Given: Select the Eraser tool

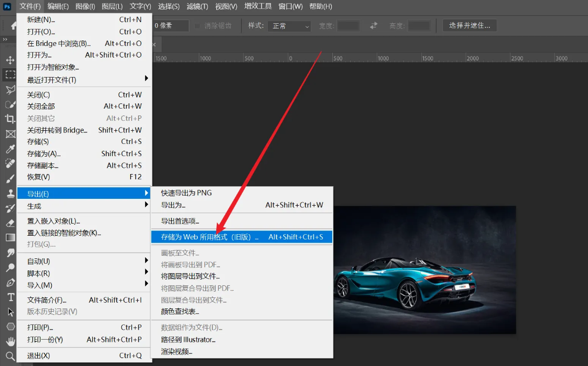Looking at the screenshot, I should 10,223.
